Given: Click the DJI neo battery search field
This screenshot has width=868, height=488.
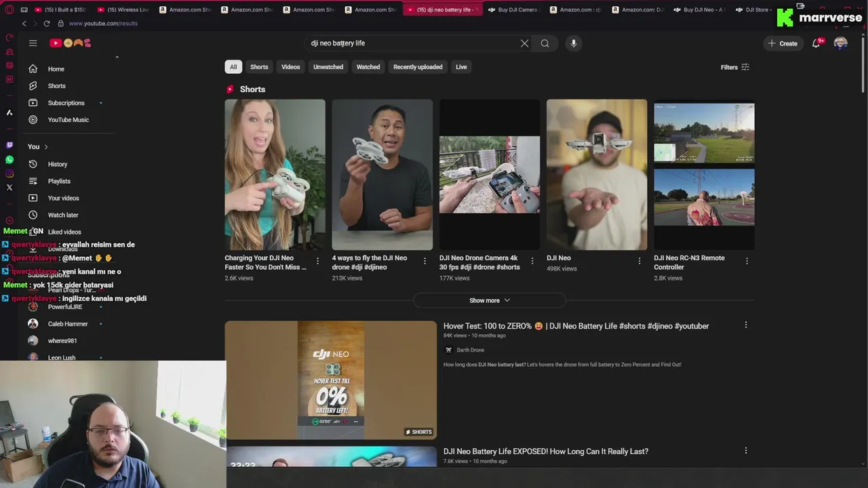Looking at the screenshot, I should pyautogui.click(x=412, y=43).
